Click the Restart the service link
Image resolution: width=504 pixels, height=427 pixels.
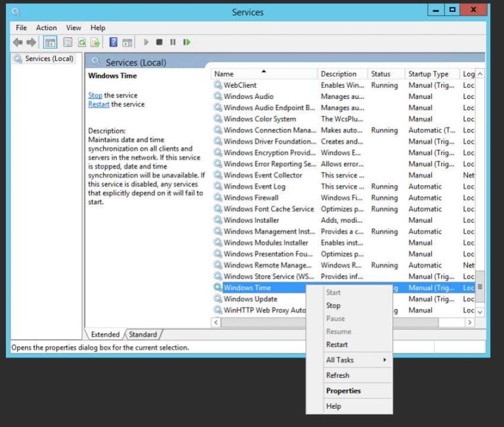pyautogui.click(x=98, y=104)
